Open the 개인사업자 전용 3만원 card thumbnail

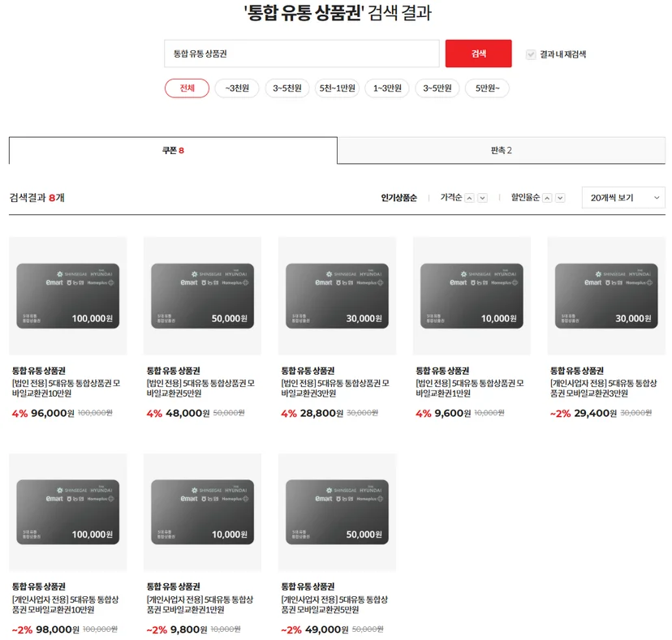pyautogui.click(x=606, y=295)
